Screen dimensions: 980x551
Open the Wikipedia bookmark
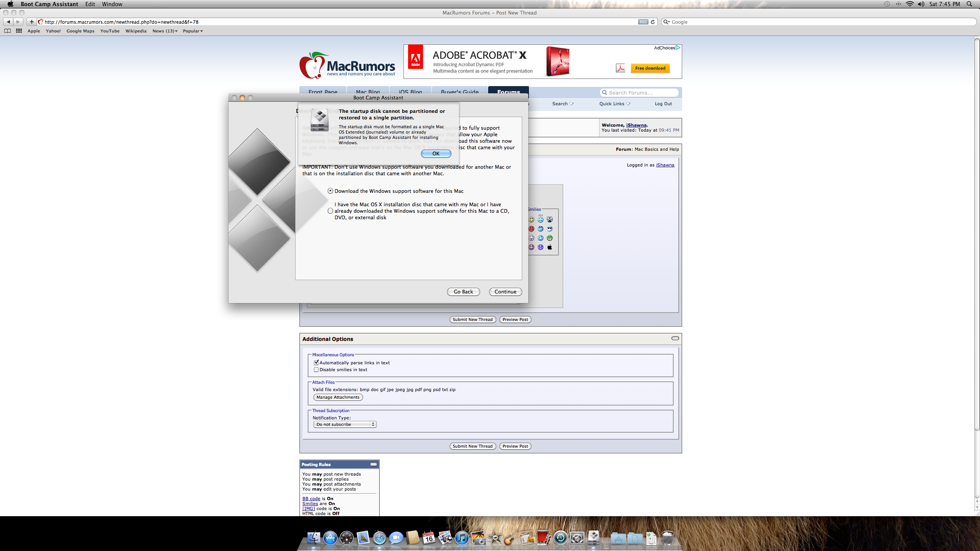point(136,31)
